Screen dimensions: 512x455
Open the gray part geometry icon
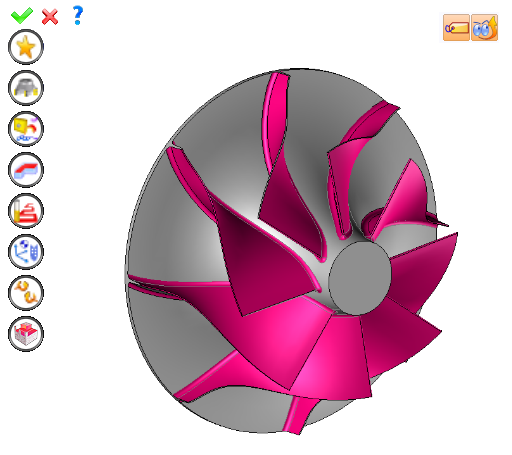(x=26, y=88)
